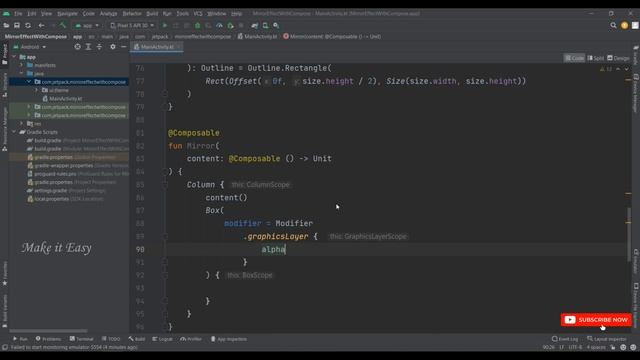
Task: Switch editor to Design view
Action: pos(618,58)
